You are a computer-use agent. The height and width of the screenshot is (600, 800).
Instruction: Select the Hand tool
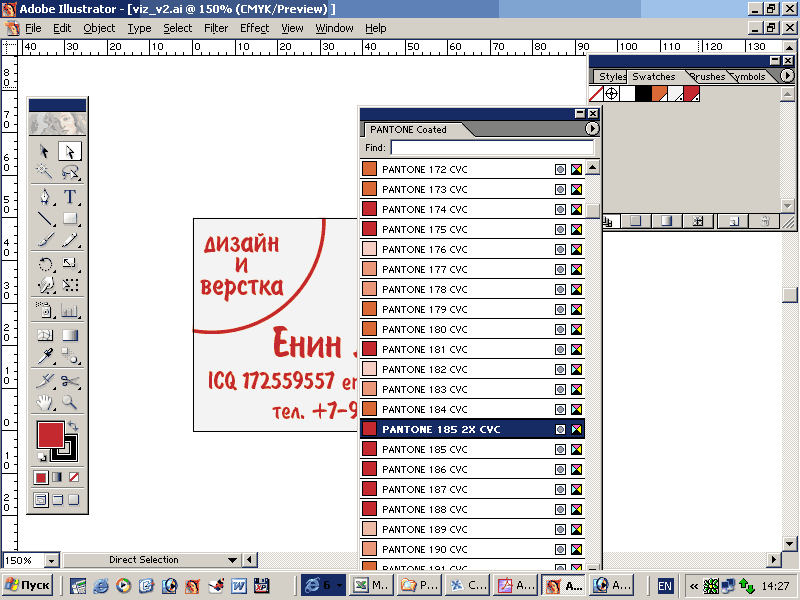pos(44,403)
